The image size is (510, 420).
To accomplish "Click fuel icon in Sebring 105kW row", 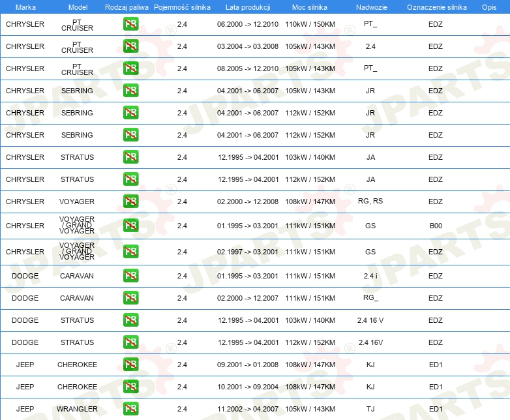I will tap(130, 91).
